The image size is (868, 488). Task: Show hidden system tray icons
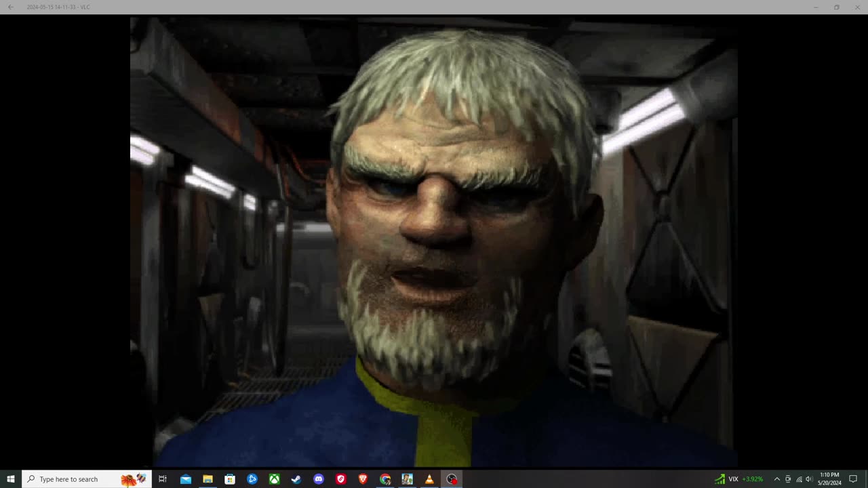(x=777, y=479)
